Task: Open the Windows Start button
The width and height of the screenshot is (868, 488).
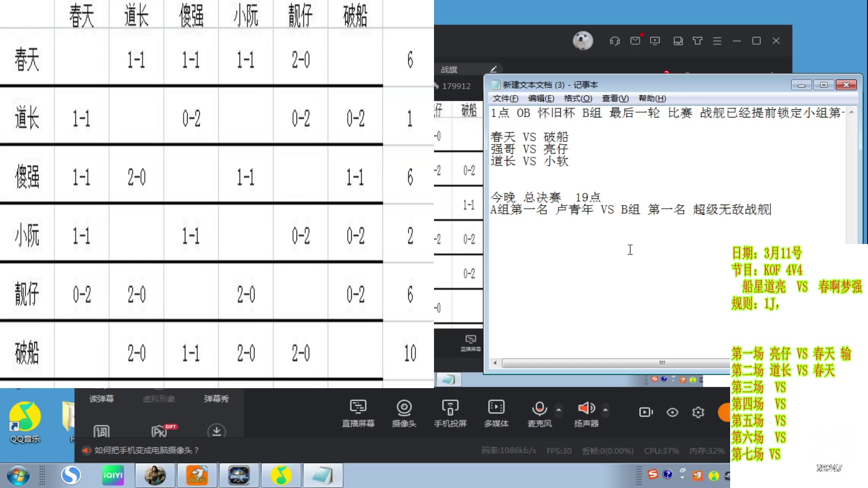Action: [x=18, y=475]
